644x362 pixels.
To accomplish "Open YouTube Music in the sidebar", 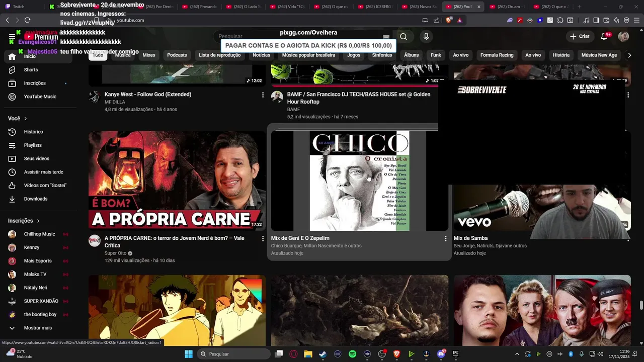I will [39, 97].
